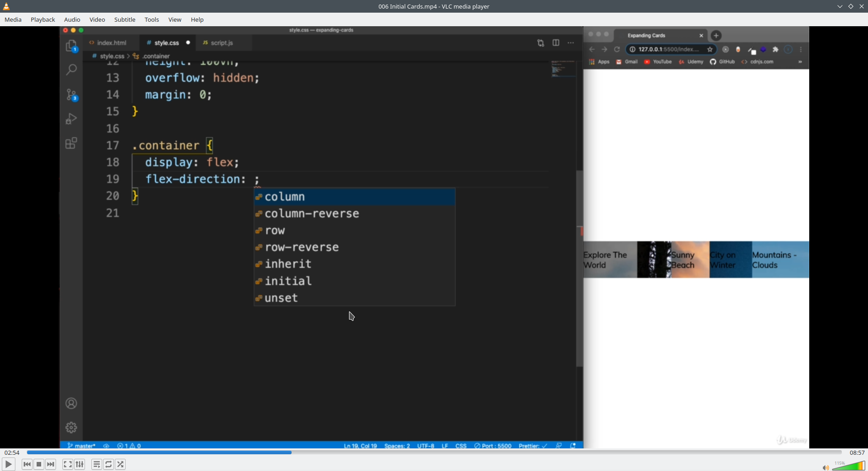This screenshot has width=868, height=471.
Task: Open the Media menu
Action: 13,19
